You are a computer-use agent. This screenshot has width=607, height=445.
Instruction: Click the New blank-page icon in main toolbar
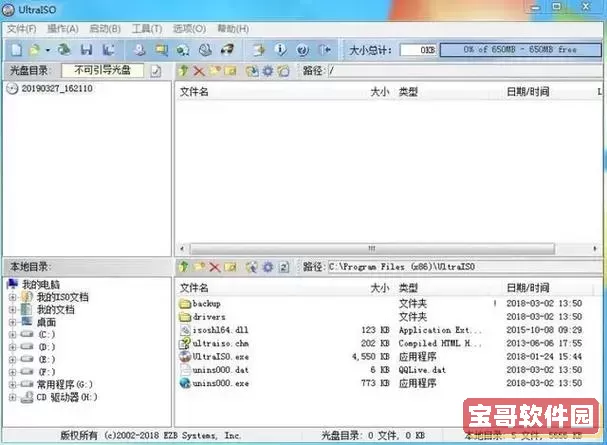(17, 50)
